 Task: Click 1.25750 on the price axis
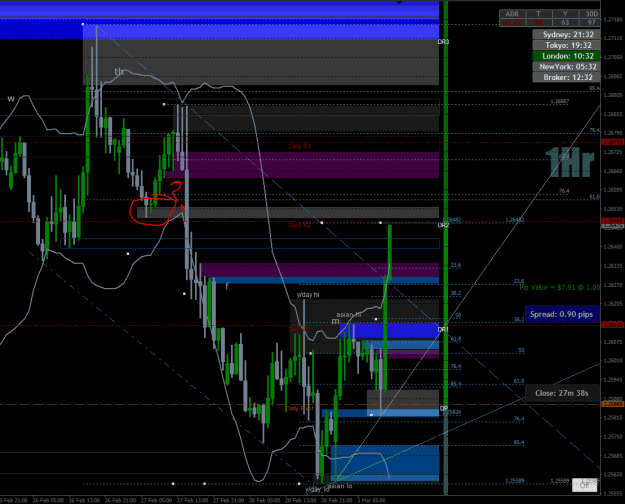click(x=613, y=437)
